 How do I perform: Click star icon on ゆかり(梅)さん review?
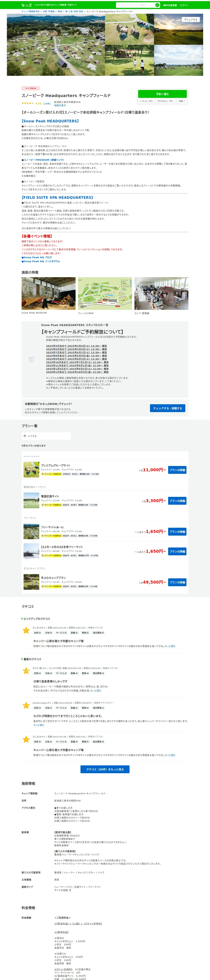26,671
